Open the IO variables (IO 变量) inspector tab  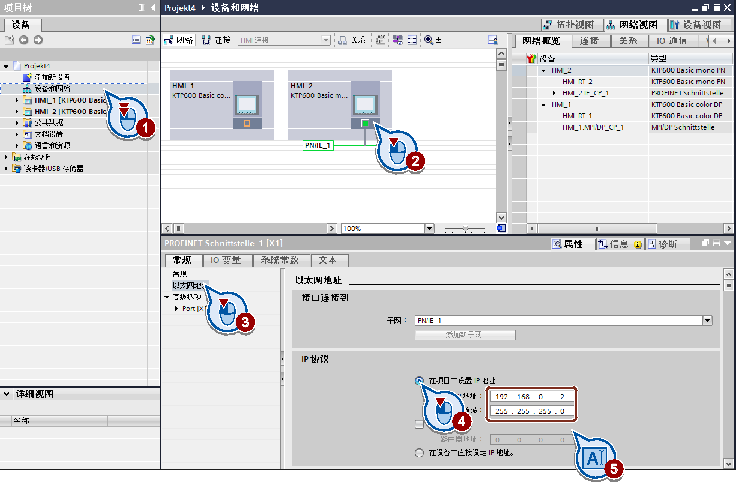[x=226, y=260]
